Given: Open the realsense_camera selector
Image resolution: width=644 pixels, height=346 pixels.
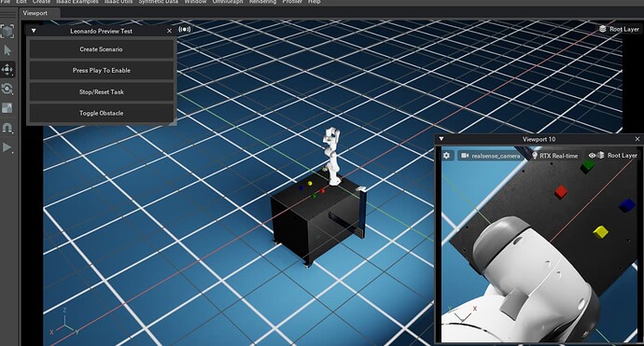Looking at the screenshot, I should click(491, 156).
